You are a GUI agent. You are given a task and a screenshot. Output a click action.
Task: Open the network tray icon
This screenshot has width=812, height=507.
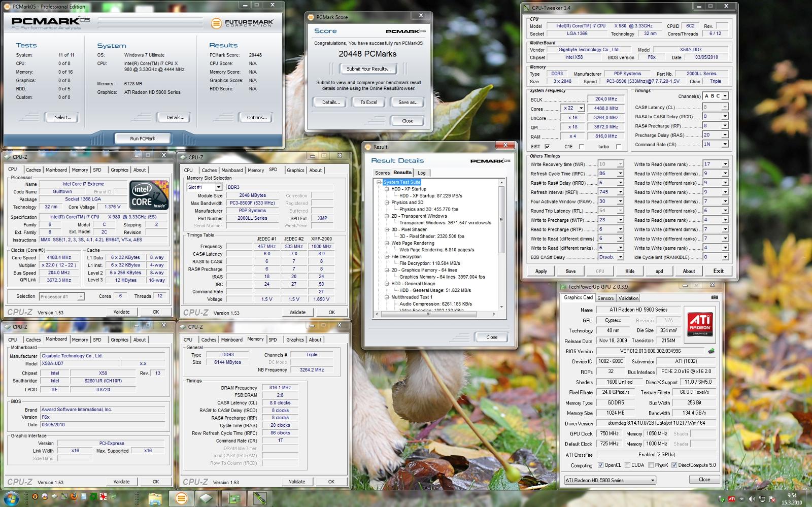coord(762,499)
